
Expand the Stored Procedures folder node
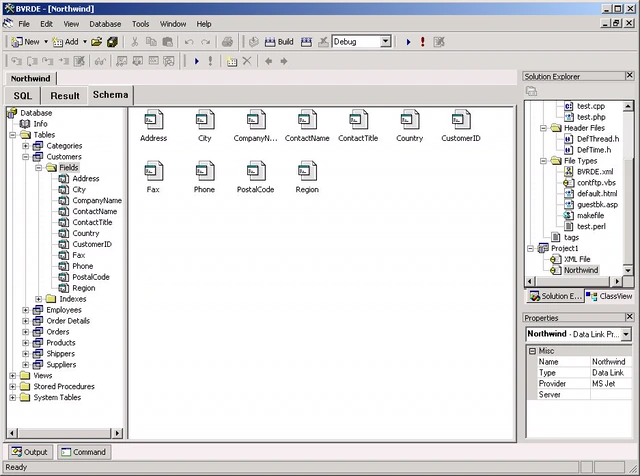[13, 387]
